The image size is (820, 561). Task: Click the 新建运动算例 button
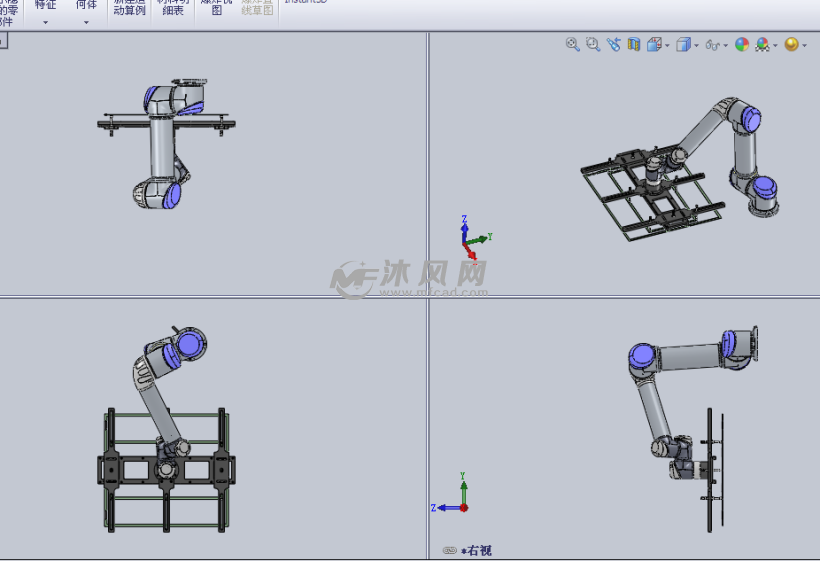[129, 8]
